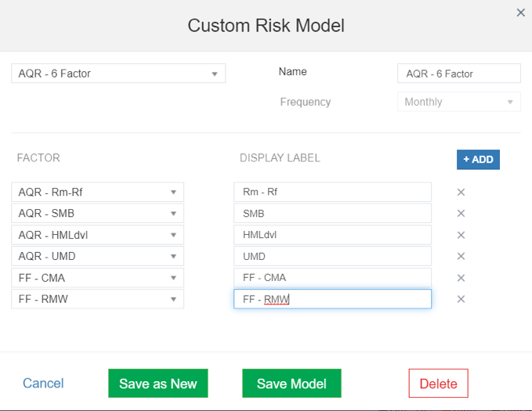This screenshot has height=411, width=532.
Task: Delete the risk model
Action: 438,383
